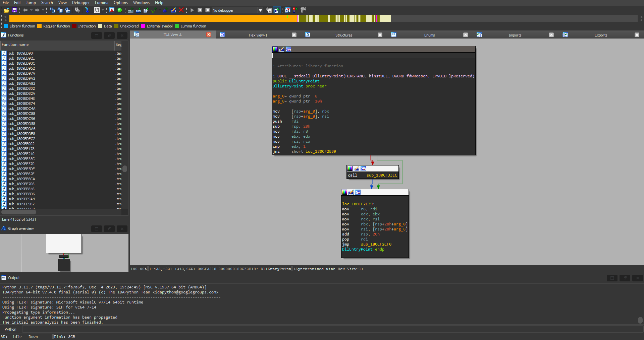Image resolution: width=644 pixels, height=340 pixels.
Task: Click the orange navigation band
Action: point(153,18)
